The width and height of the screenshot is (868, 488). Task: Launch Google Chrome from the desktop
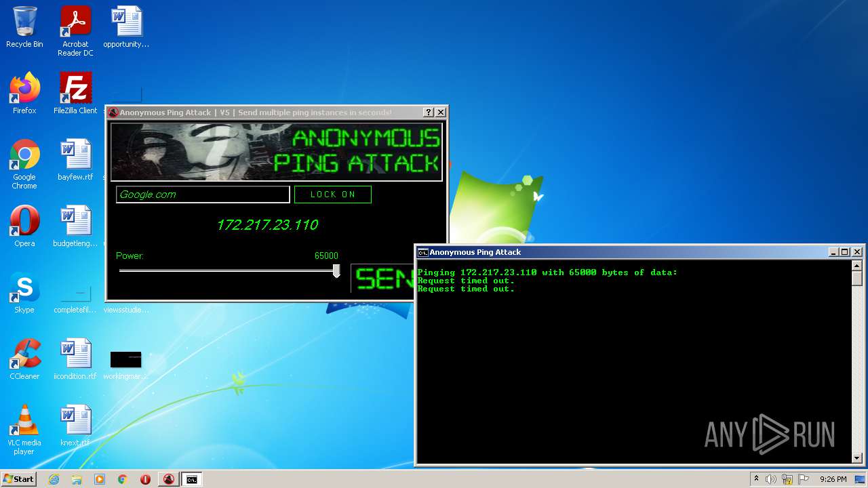[24, 164]
